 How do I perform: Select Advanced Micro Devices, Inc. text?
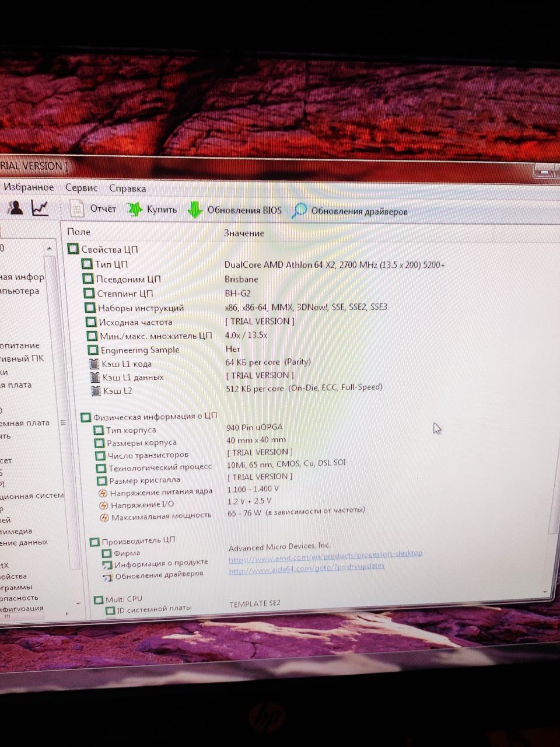click(279, 547)
